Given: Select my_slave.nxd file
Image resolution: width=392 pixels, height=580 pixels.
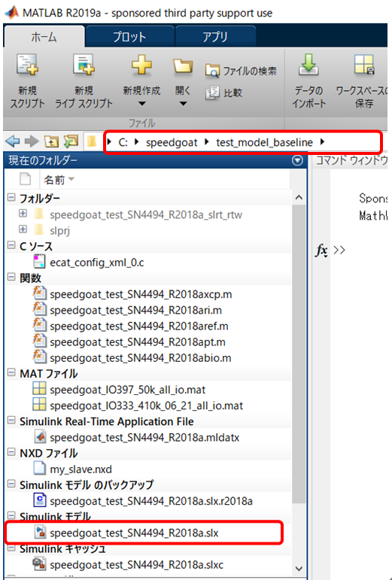Looking at the screenshot, I should pos(81,469).
